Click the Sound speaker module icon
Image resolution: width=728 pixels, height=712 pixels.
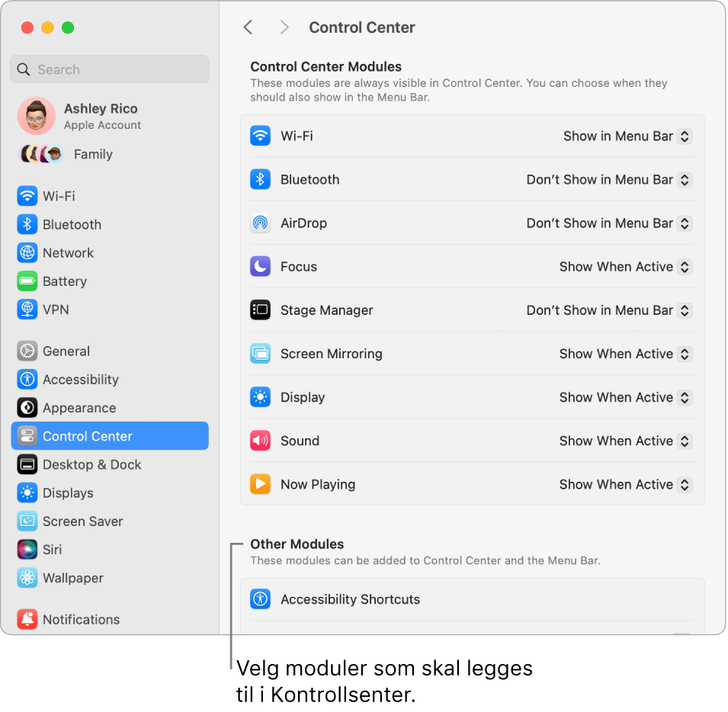(x=260, y=441)
